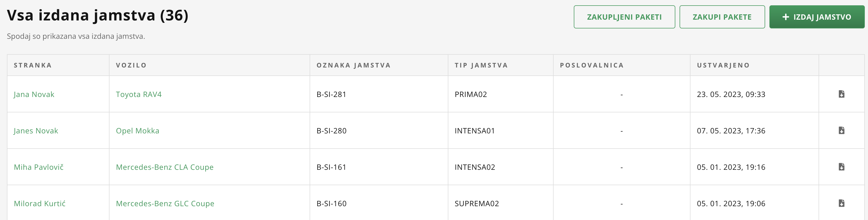Click the STRANKA column header

click(x=33, y=65)
